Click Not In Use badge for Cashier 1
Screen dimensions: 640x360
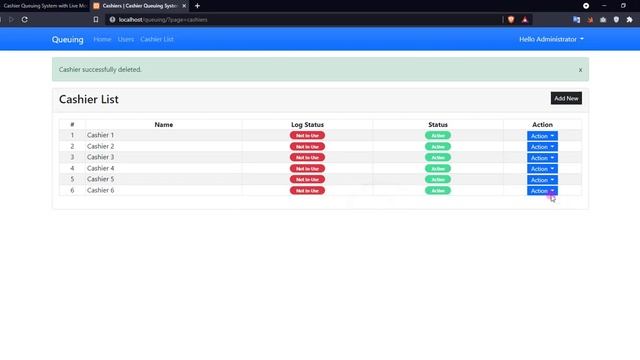point(307,136)
